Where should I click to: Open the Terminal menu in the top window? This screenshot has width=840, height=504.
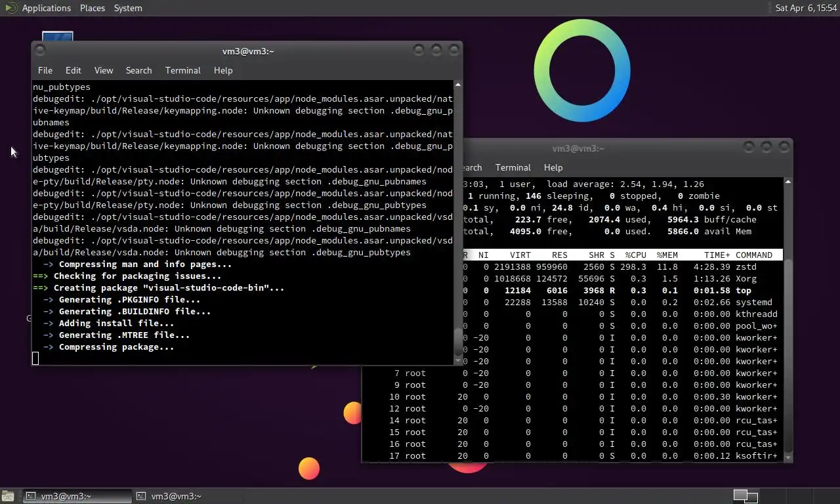tap(513, 167)
